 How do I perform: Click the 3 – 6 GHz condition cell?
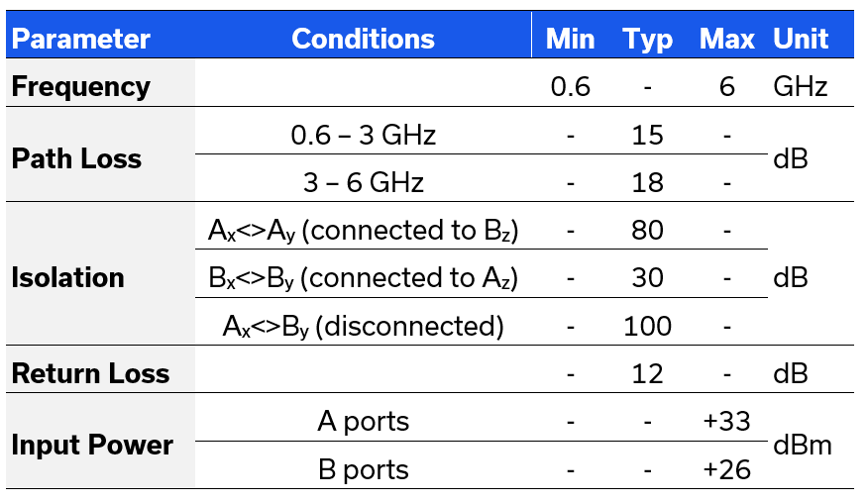tap(364, 182)
